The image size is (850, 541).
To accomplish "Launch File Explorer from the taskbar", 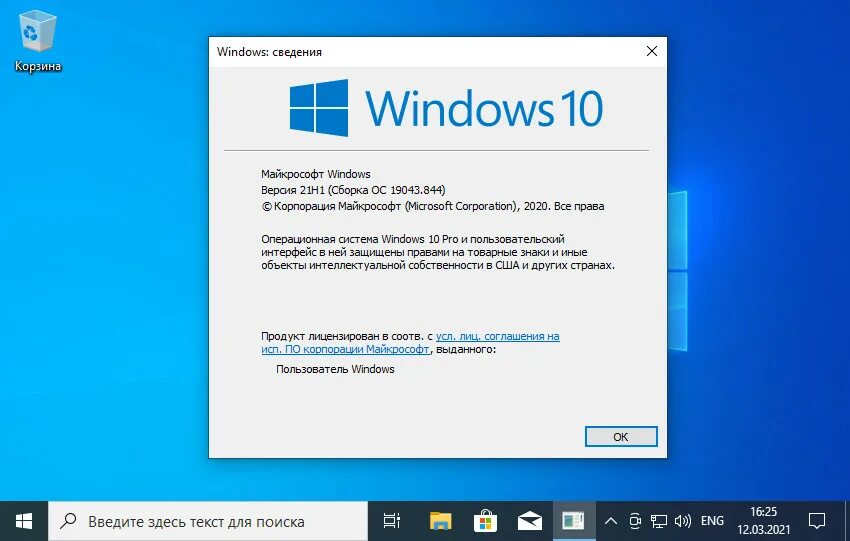I will pos(441,521).
